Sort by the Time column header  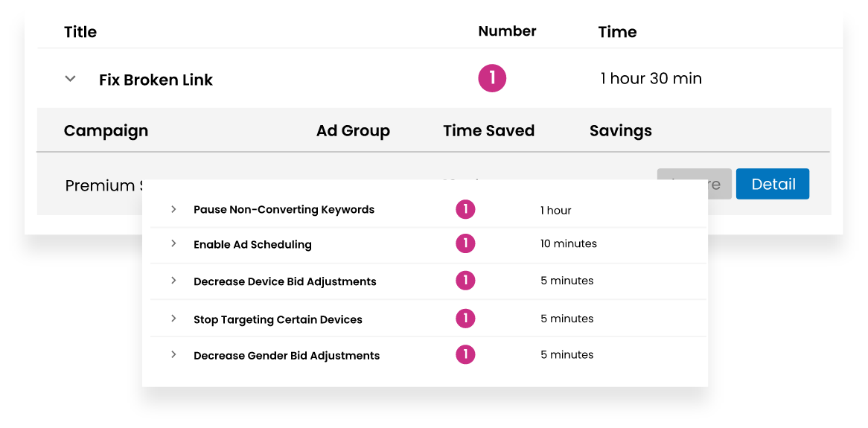point(617,32)
